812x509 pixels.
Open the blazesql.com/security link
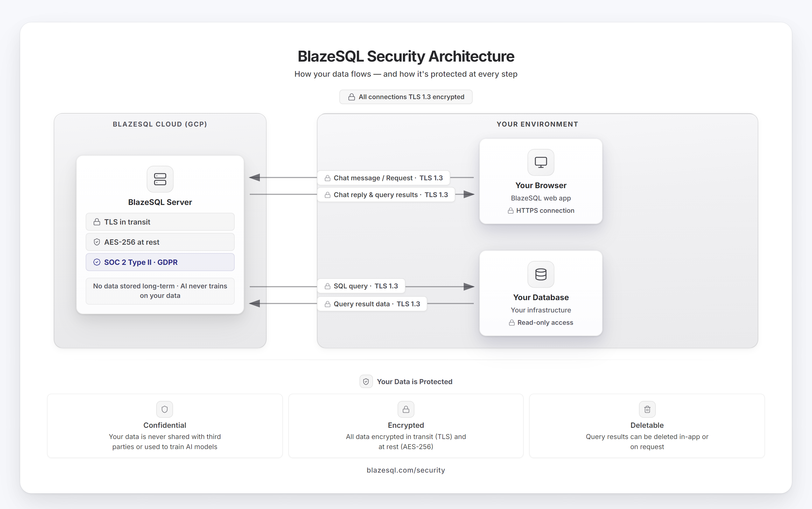[406, 470]
